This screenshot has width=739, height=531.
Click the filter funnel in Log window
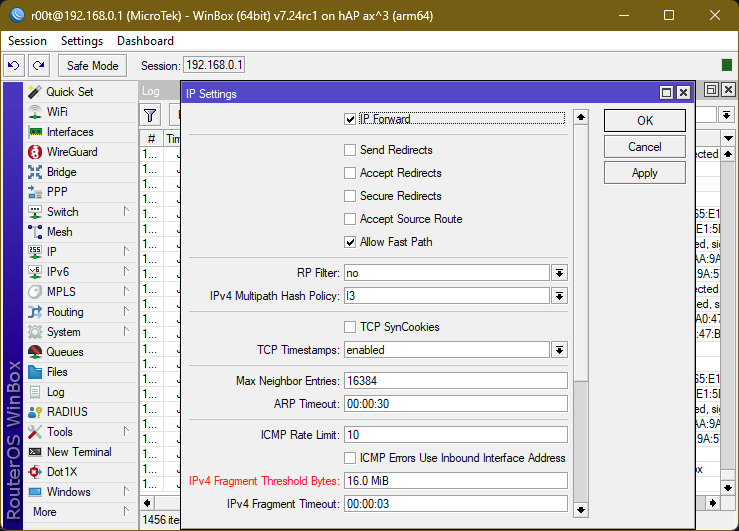click(x=150, y=115)
